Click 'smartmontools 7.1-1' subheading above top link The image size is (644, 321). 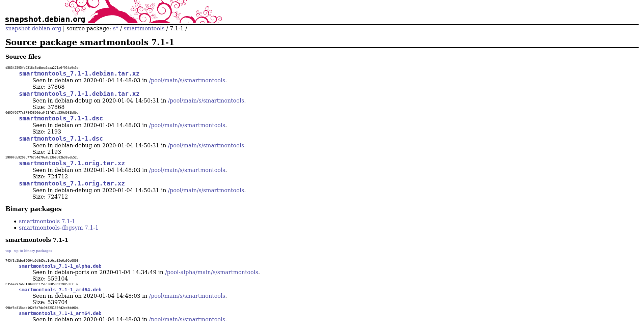37,240
